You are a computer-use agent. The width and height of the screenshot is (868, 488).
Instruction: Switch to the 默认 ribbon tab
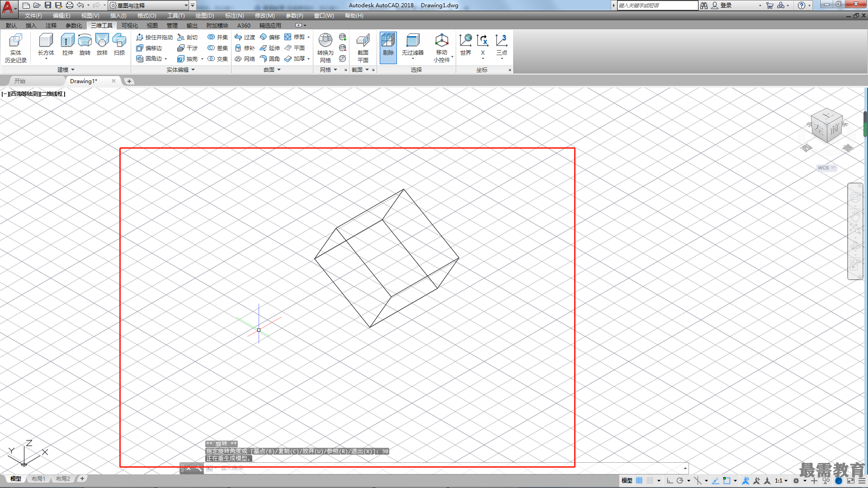pos(11,26)
